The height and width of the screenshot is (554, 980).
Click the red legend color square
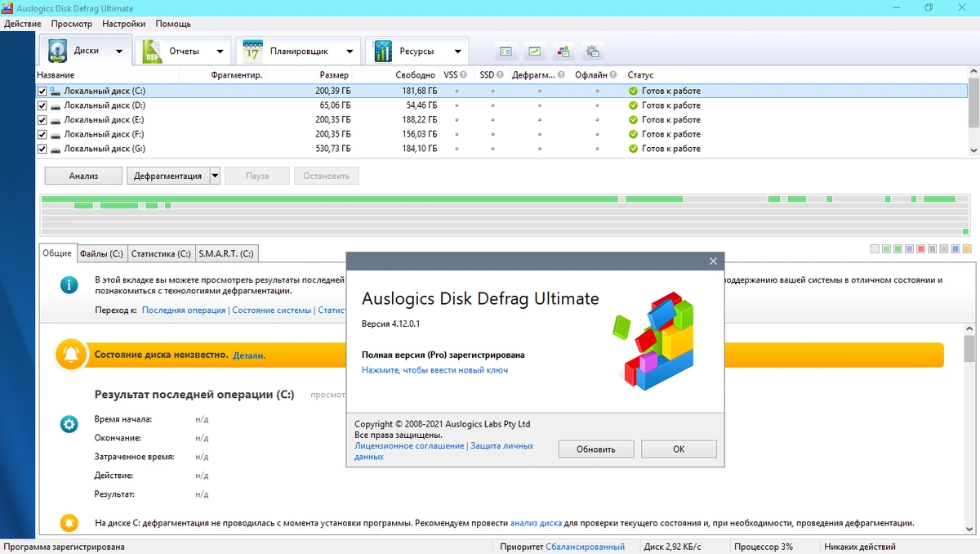pos(921,249)
